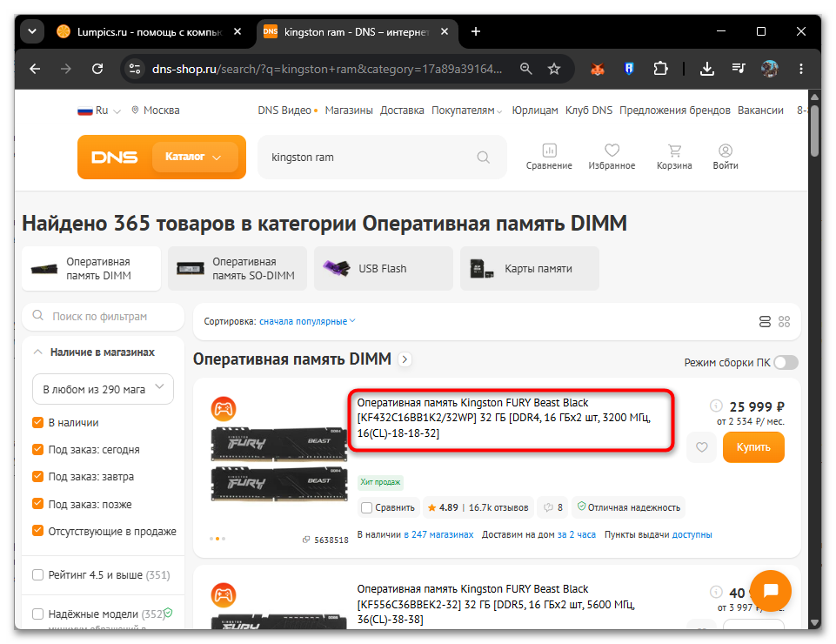This screenshot has height=644, width=836.
Task: Click the Москва city selector
Action: pos(155,111)
